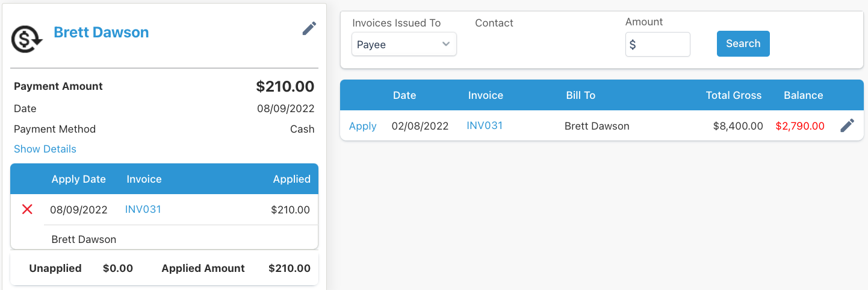Click the Invoice column header in right table
Screen dimensions: 868x290
pyautogui.click(x=486, y=95)
